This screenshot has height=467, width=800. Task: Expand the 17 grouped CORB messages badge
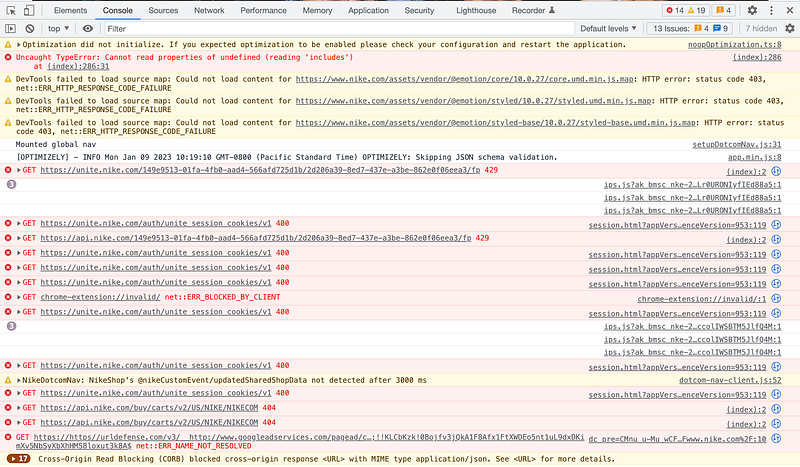[x=18, y=459]
